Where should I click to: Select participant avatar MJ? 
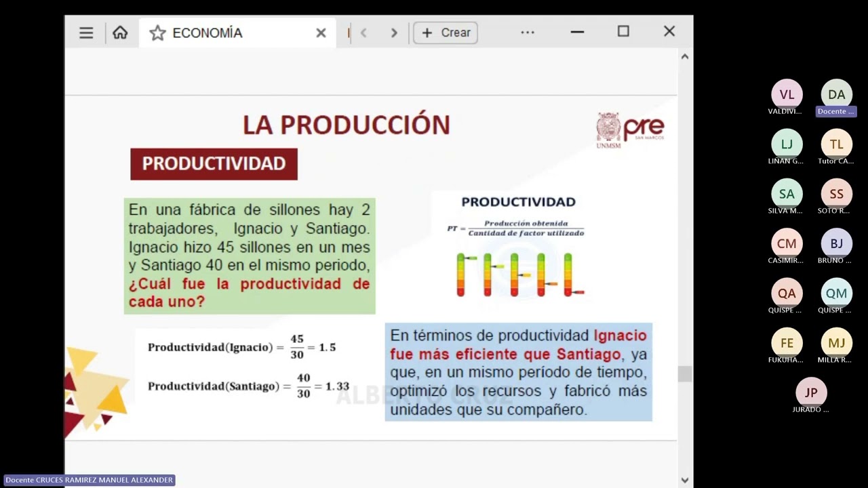[837, 343]
